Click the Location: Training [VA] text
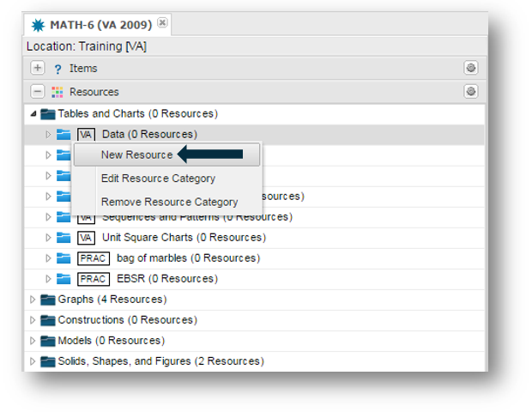 tap(87, 46)
